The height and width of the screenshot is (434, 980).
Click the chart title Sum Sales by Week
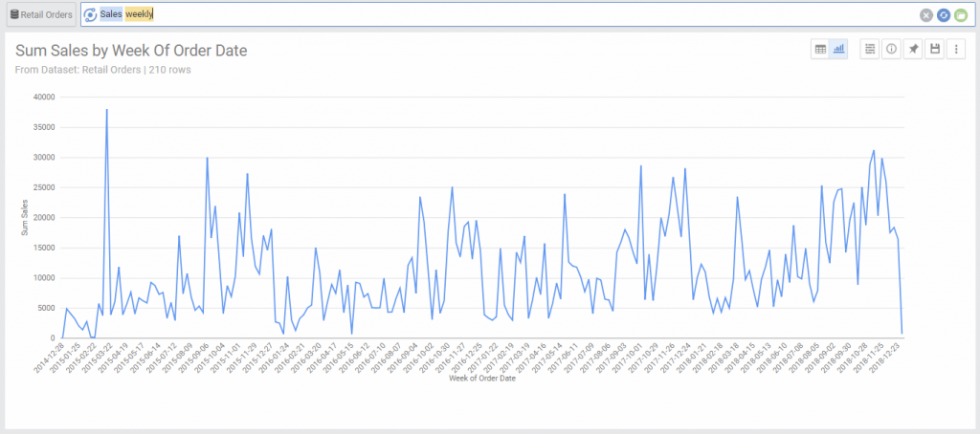pos(131,52)
